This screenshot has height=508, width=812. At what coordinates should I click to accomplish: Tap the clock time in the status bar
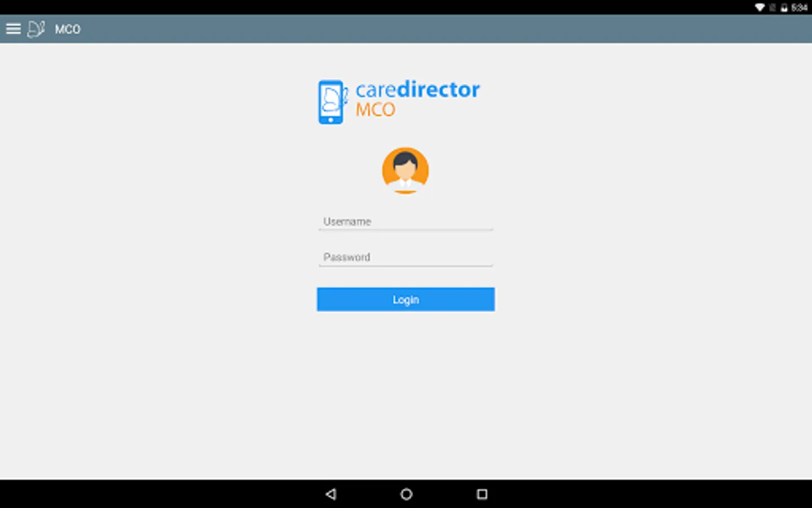point(799,7)
